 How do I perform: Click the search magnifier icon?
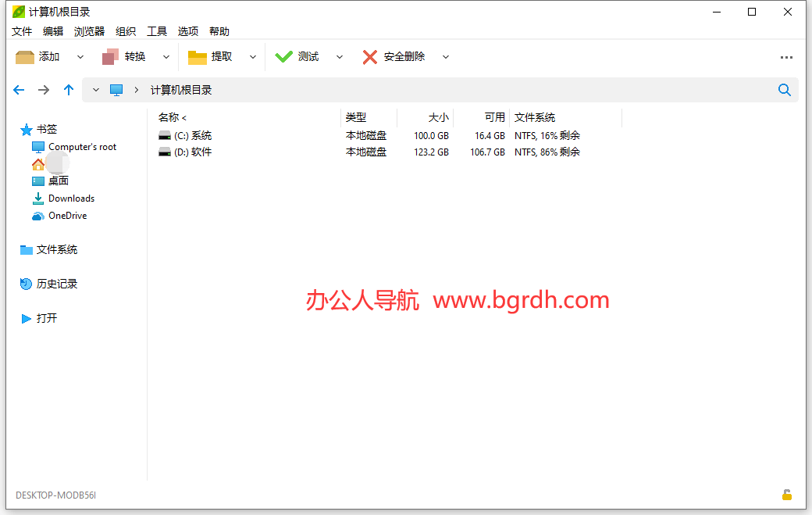(x=785, y=90)
